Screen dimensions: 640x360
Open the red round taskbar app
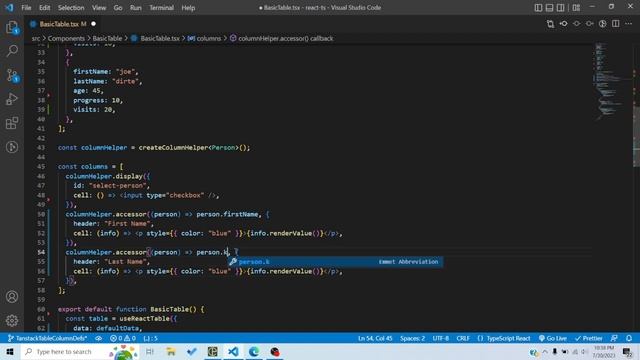(275, 352)
